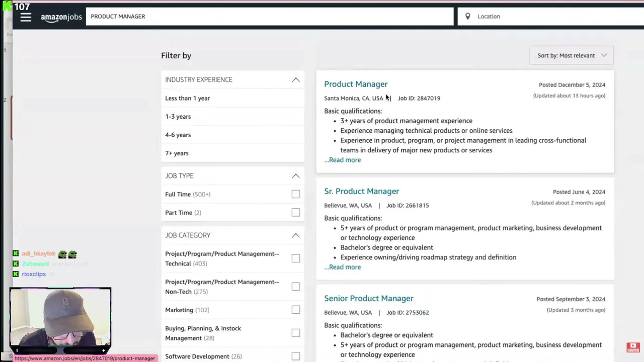Image resolution: width=644 pixels, height=362 pixels.
Task: Open the Sr. Product Manager job listing
Action: [362, 191]
